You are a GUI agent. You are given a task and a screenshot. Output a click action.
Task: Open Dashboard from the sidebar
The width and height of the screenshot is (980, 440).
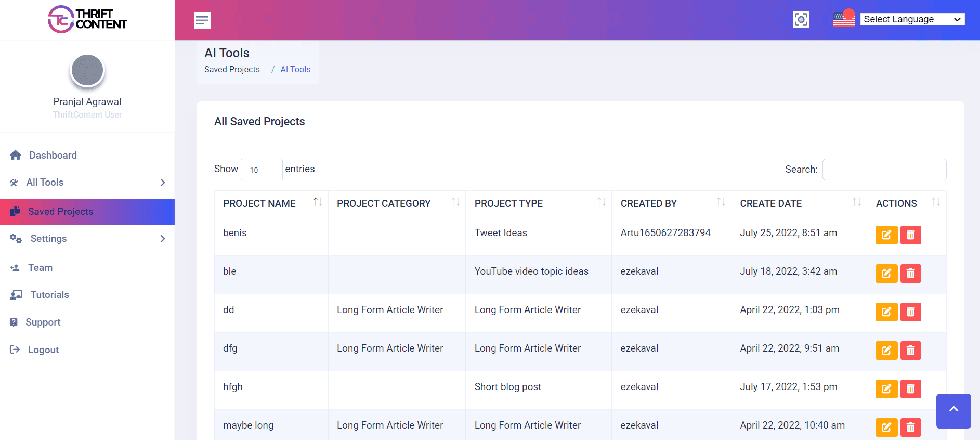53,156
